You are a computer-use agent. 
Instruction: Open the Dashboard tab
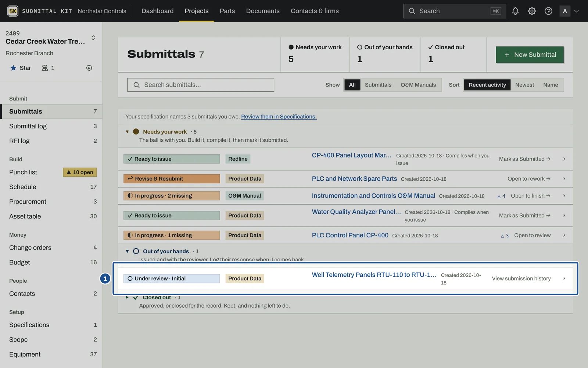[x=157, y=11]
